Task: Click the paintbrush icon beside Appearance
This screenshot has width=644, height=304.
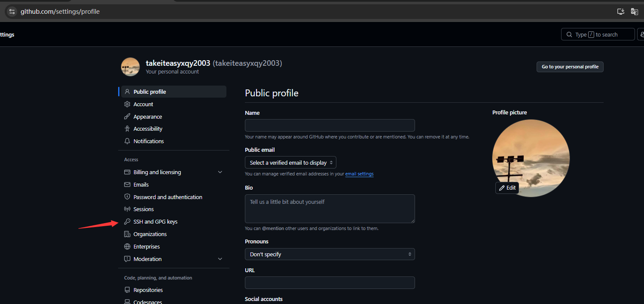Action: [127, 117]
